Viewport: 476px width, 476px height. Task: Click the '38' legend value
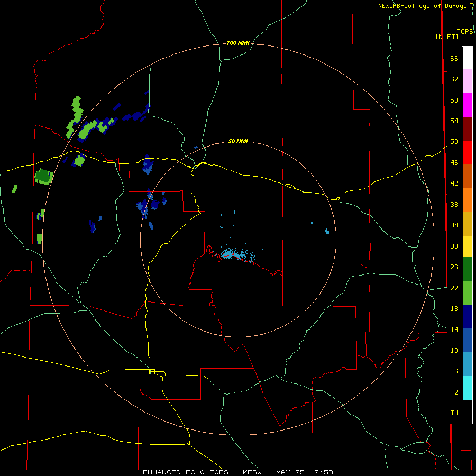454,204
